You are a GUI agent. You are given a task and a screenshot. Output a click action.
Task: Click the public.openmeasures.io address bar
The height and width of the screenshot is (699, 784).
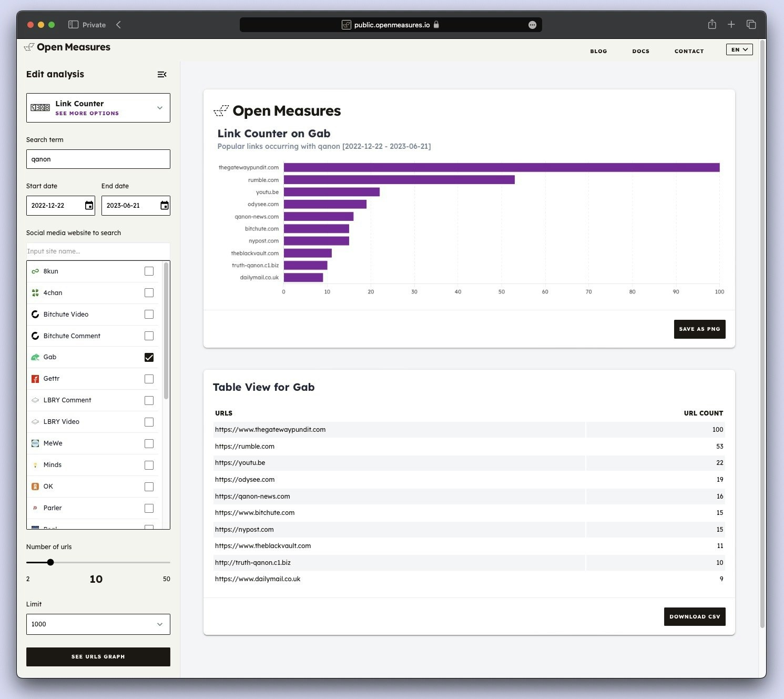391,25
